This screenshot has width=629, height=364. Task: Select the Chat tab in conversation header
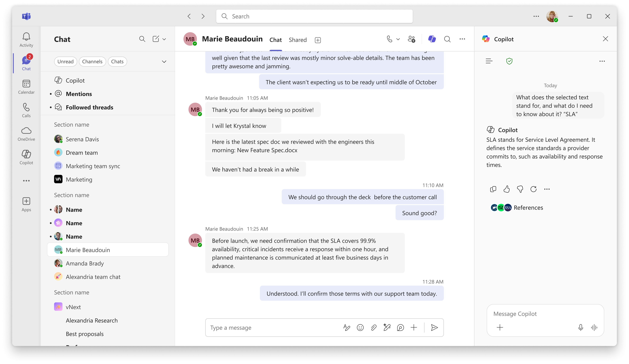(276, 40)
